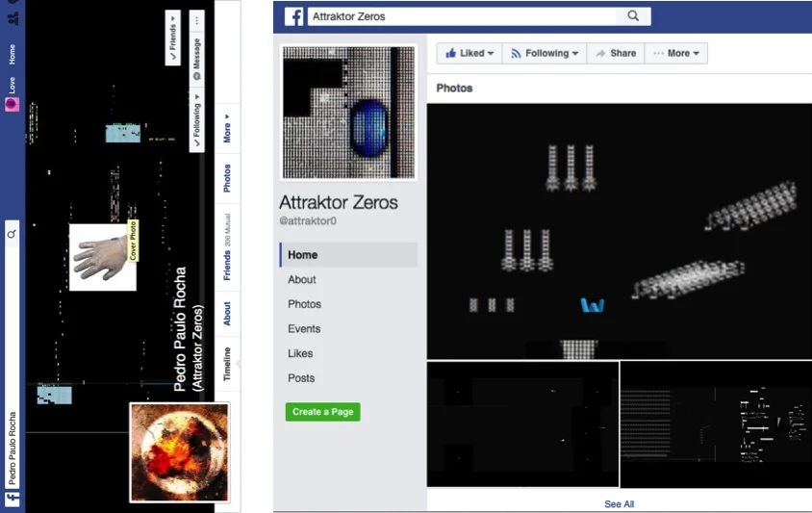Select About in the page sidebar
The image size is (812, 513).
tap(302, 279)
